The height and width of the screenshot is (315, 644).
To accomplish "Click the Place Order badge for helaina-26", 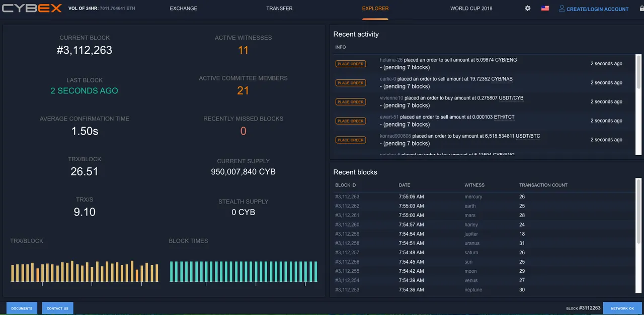I will (351, 64).
